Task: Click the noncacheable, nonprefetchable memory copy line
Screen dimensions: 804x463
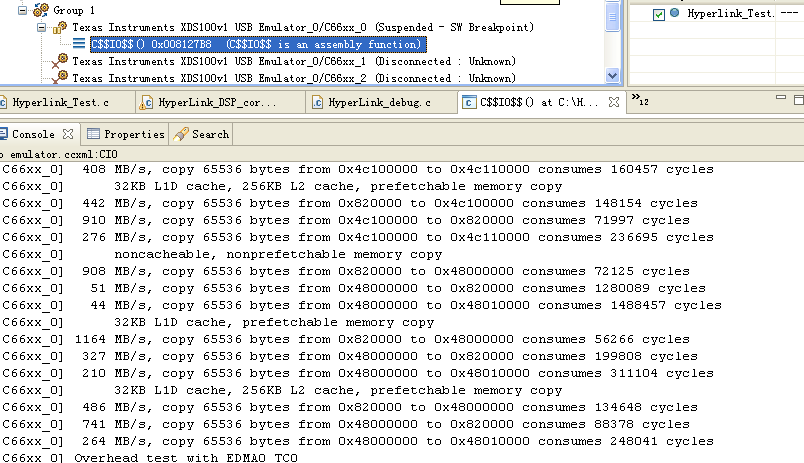Action: click(x=278, y=254)
